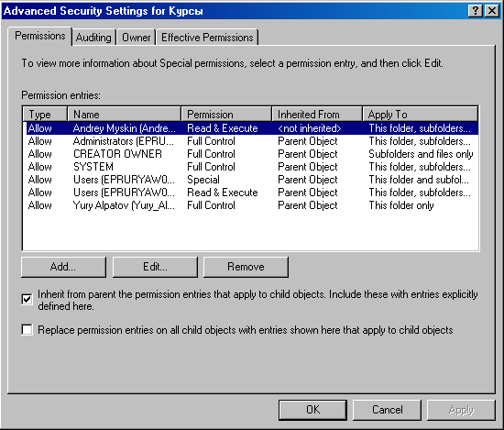This screenshot has width=504, height=430.
Task: Open the Owner tab
Action: [136, 38]
